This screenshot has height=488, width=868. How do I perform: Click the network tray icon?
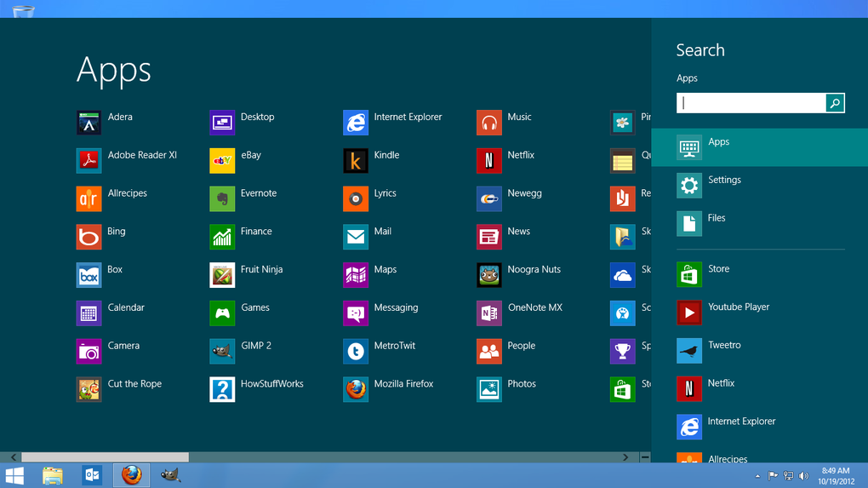point(788,476)
